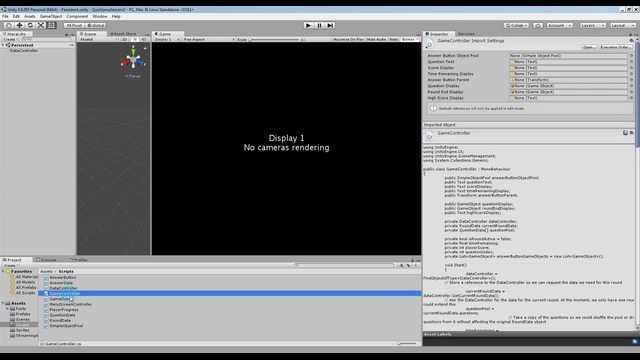Collapse the Persistent scene in Hierarchy
640x360 pixels.
3,45
